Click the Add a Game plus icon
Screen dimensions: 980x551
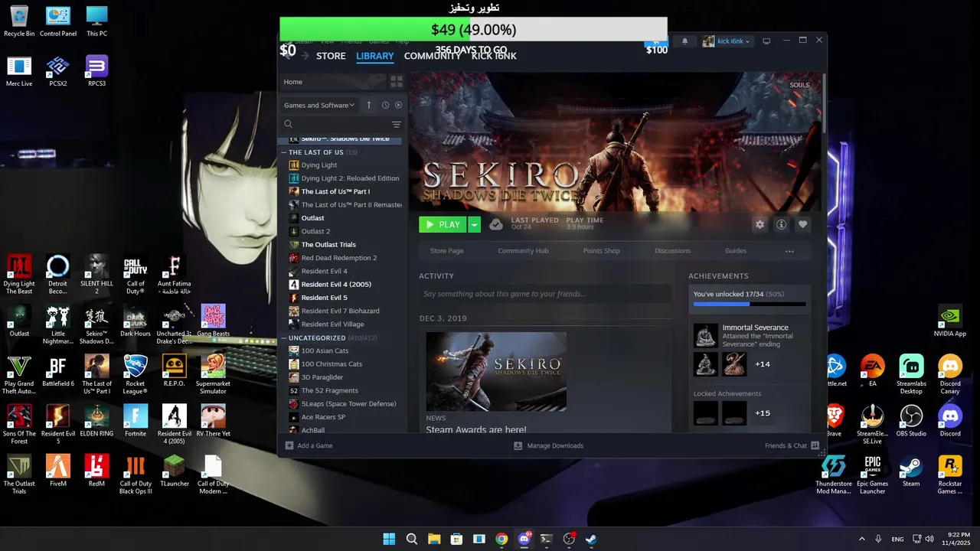point(289,445)
